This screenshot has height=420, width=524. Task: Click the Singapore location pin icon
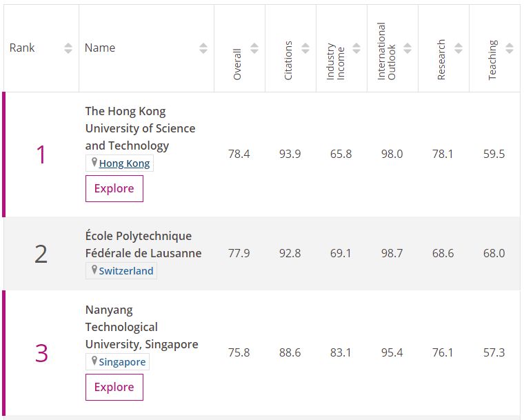tap(94, 361)
